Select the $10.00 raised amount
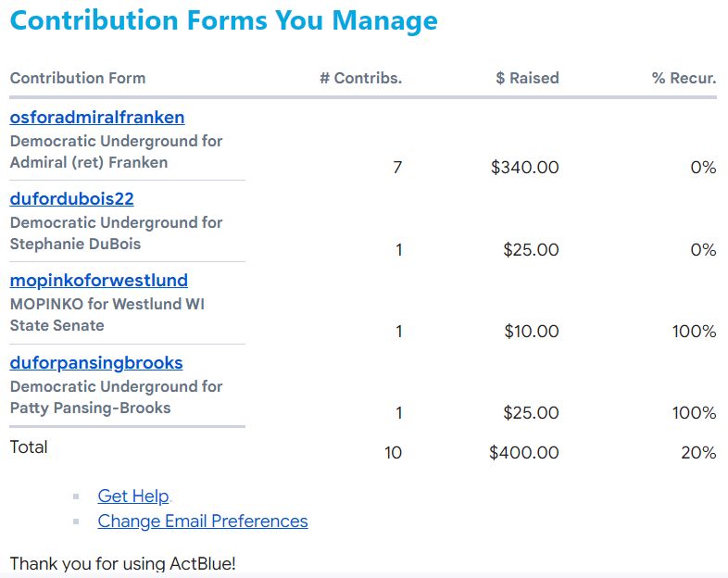The width and height of the screenshot is (728, 578). 531,332
